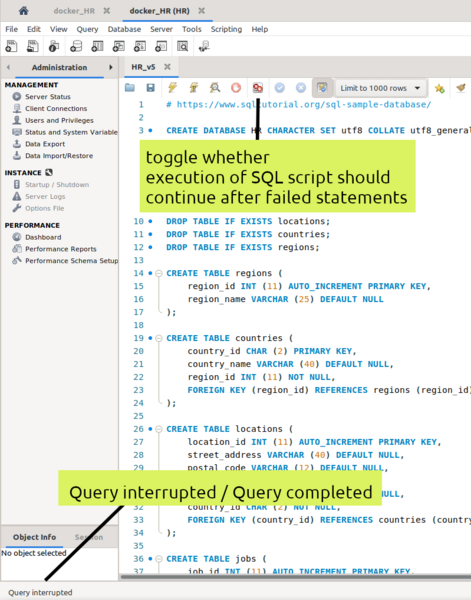Execute the whole SQL script
The width and height of the screenshot is (471, 600).
tap(173, 88)
